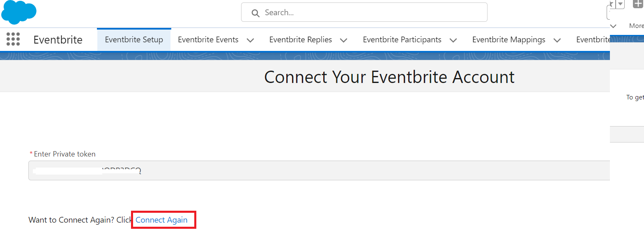
Task: Click the Connect Again link
Action: [161, 220]
